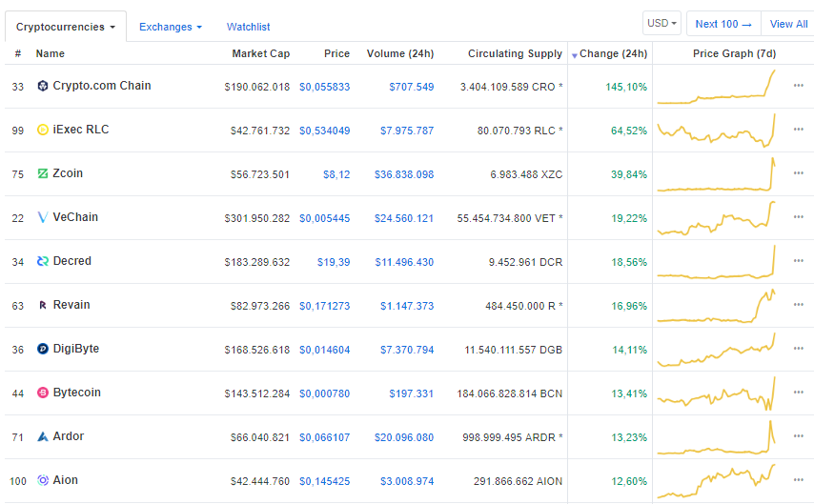Open Bytecoin 7d price graph
814x504 pixels.
[x=717, y=393]
